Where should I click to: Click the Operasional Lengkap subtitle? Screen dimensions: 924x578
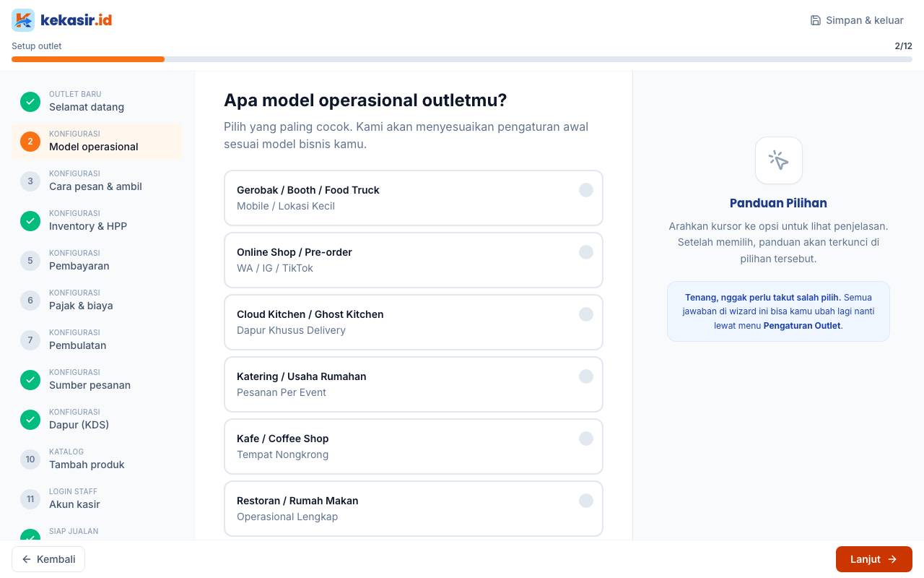(x=287, y=517)
